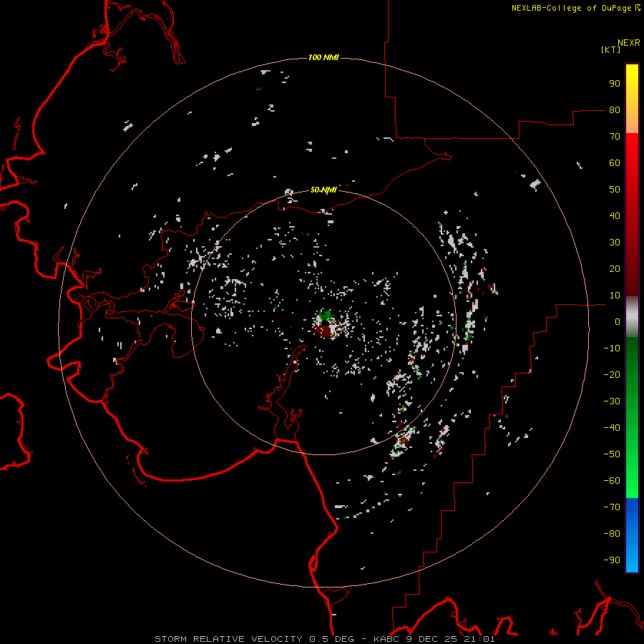Click the 100 NMI range ring label
Screen dimensions: 644x644
pos(323,57)
